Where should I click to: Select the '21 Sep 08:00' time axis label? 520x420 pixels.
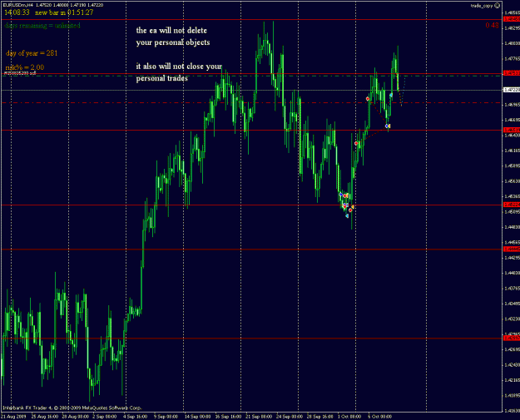[259, 417]
